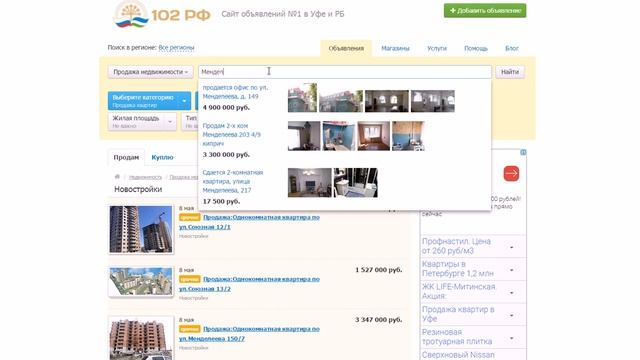Click first photo of Менделеева 203 listing

click(x=304, y=136)
